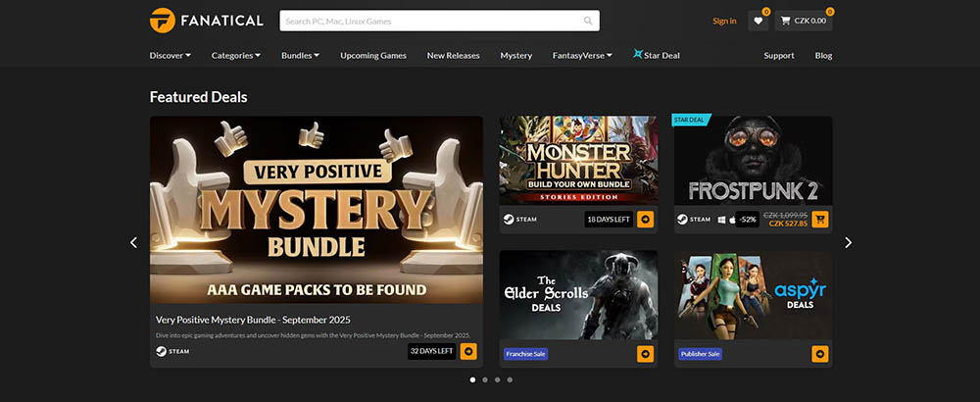Select the second carousel pagination dot
The height and width of the screenshot is (402, 980).
click(x=484, y=379)
